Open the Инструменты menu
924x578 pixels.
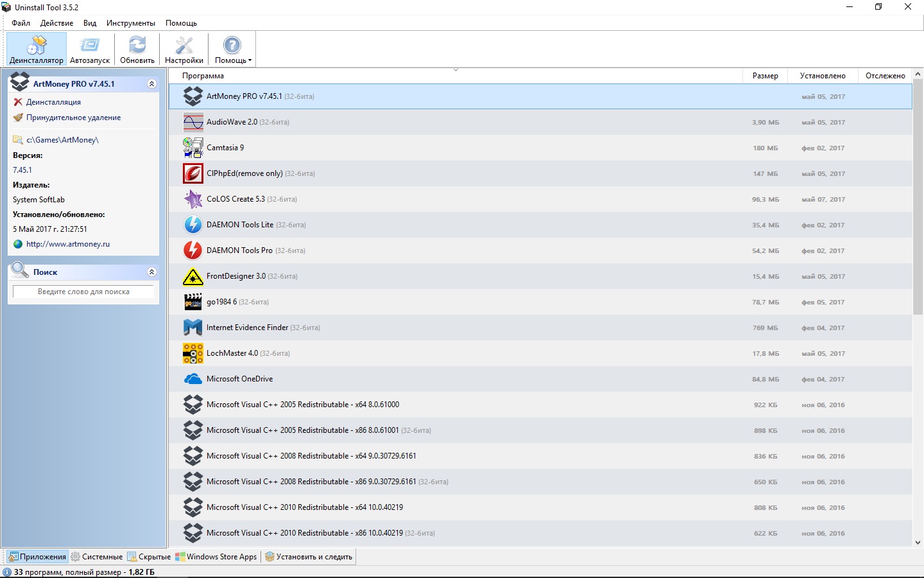click(131, 23)
